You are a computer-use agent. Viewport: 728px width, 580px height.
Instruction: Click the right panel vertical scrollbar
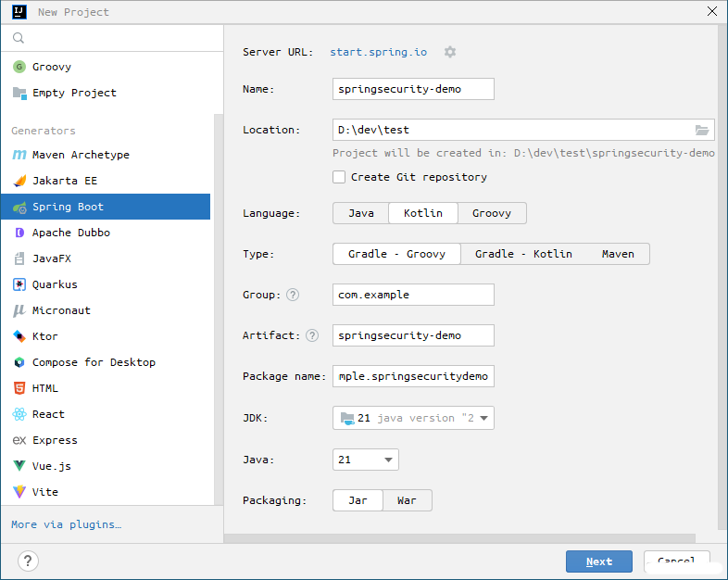point(722,276)
